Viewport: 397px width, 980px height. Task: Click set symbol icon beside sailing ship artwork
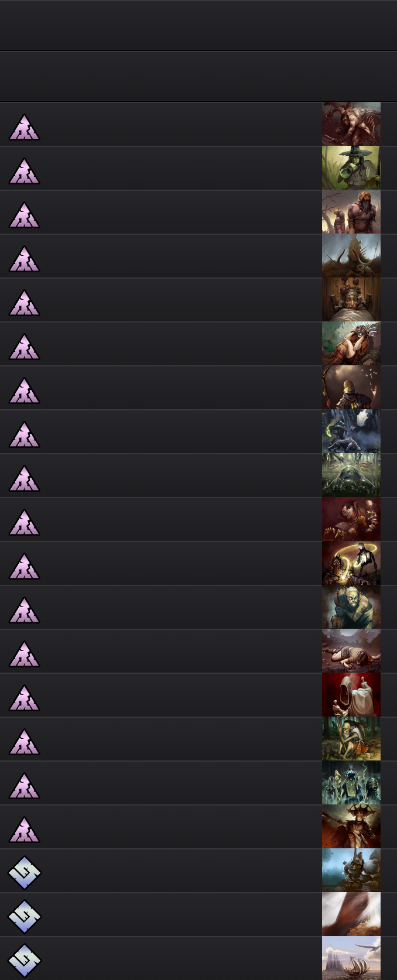[x=24, y=961]
